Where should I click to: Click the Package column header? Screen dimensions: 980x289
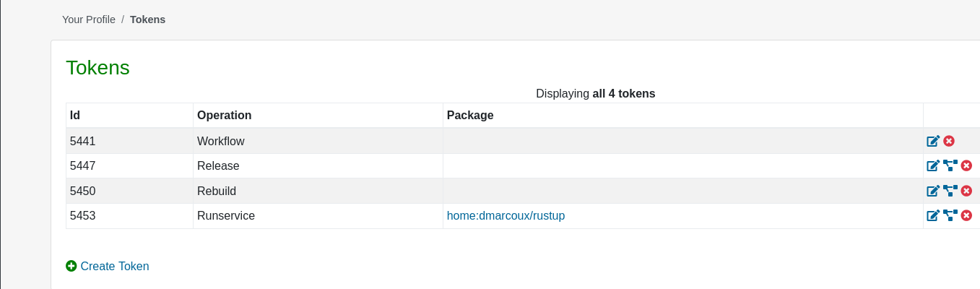(470, 115)
